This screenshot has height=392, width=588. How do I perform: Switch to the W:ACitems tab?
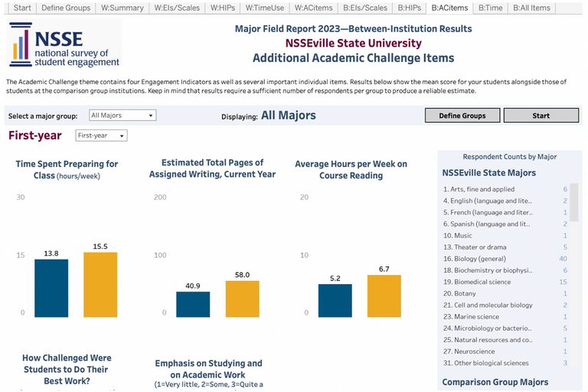(313, 8)
